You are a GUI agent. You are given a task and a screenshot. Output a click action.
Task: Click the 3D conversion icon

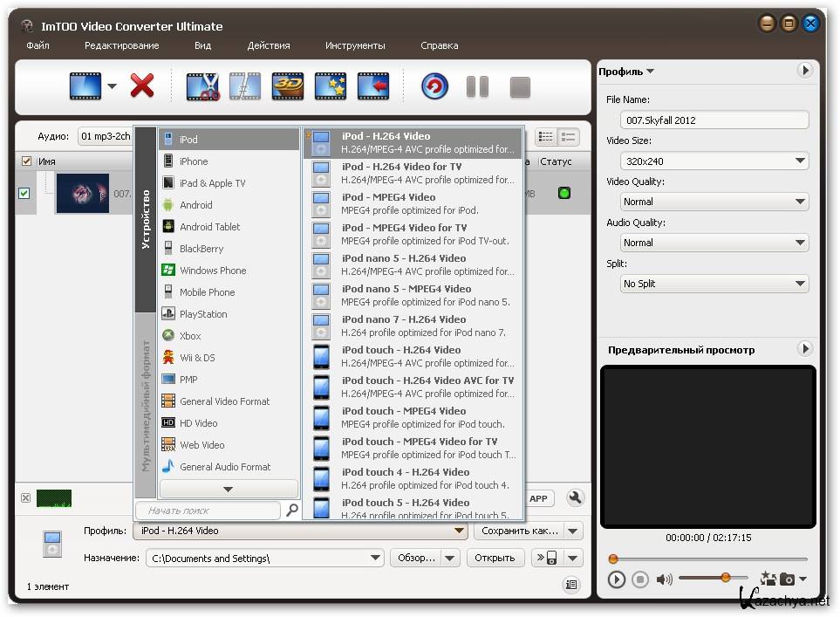point(288,86)
